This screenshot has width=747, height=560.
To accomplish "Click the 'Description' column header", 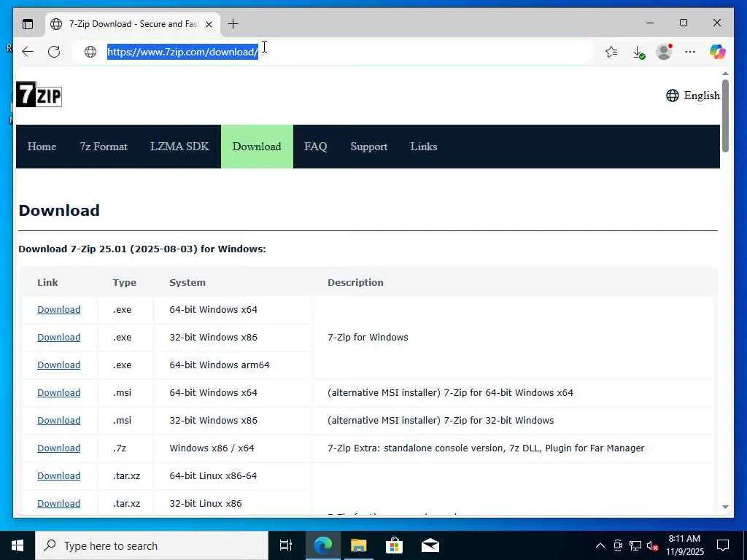I will tap(355, 282).
